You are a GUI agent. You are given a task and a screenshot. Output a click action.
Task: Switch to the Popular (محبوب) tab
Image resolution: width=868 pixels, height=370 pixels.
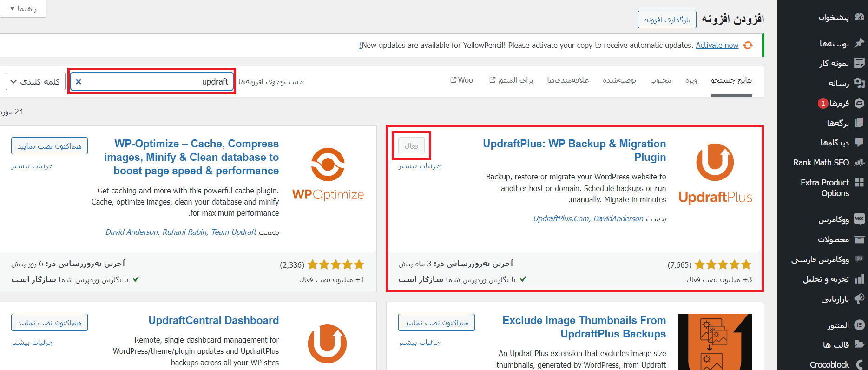[660, 80]
